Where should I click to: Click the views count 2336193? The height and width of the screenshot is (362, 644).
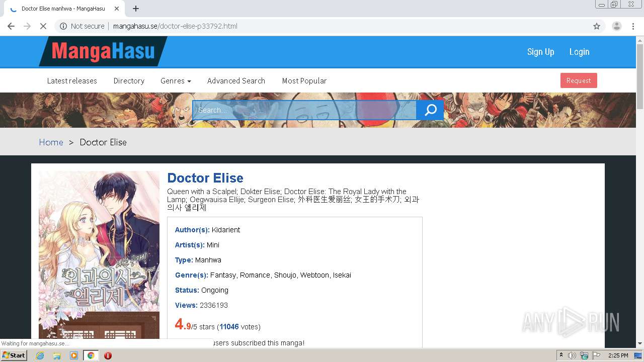pos(214,305)
